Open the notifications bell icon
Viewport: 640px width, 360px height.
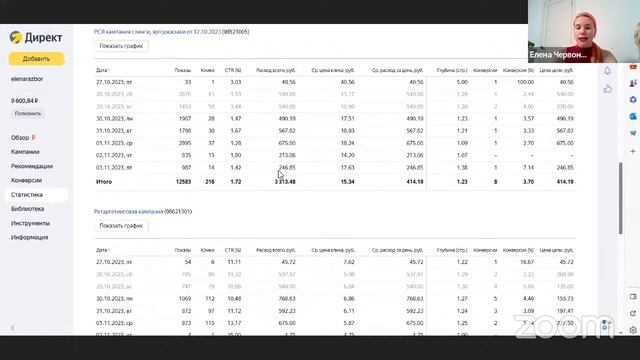(x=607, y=71)
